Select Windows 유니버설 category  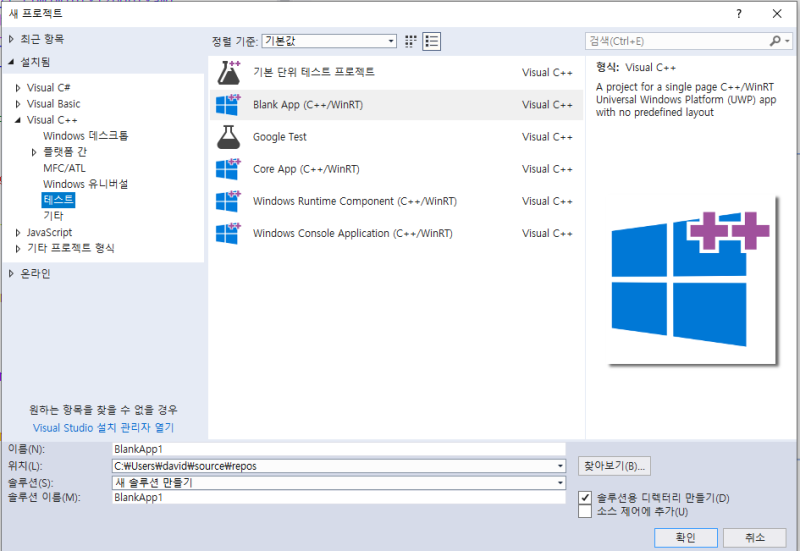click(85, 184)
